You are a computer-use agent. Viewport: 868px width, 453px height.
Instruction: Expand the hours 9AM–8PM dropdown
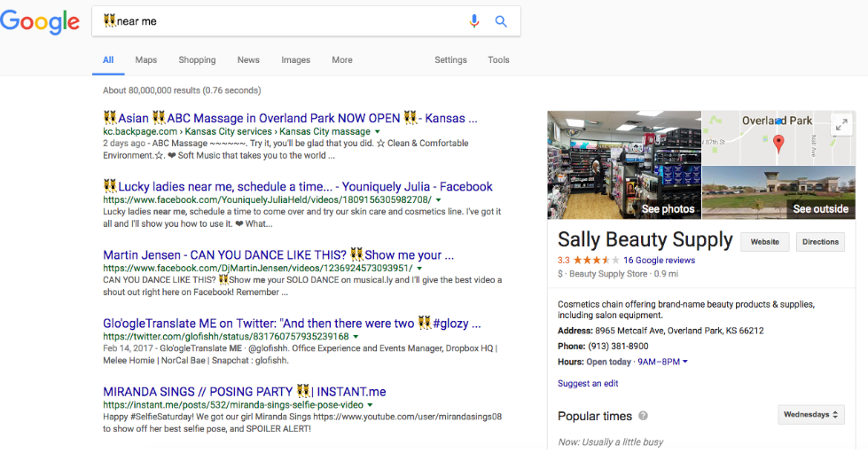coord(662,362)
